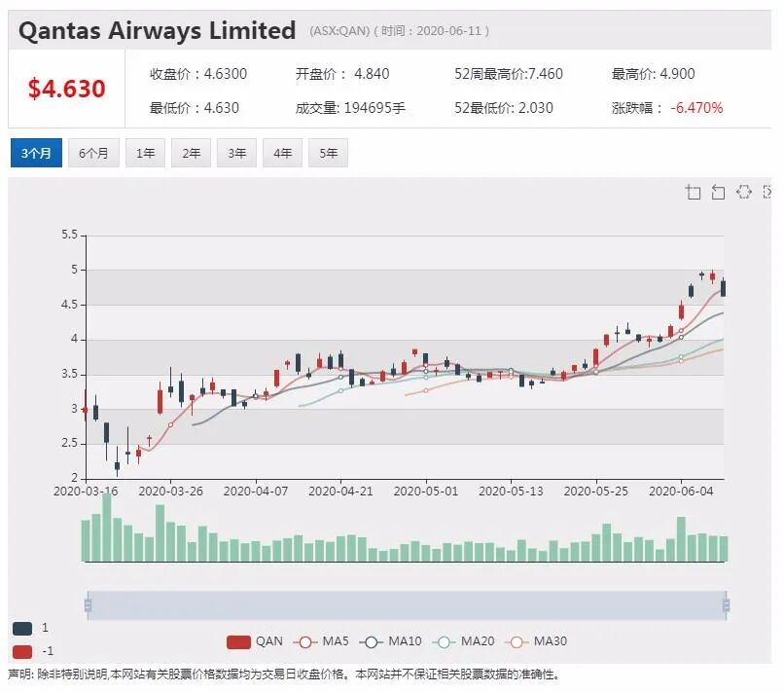Choose the 2年 range tab
This screenshot has height=693, width=784.
tap(191, 153)
